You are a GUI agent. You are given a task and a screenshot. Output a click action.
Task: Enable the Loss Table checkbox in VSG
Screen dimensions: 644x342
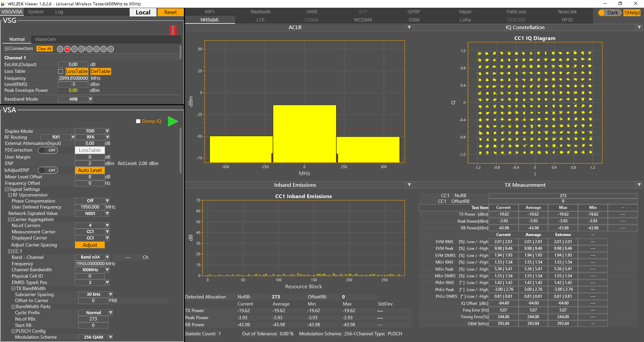point(61,71)
